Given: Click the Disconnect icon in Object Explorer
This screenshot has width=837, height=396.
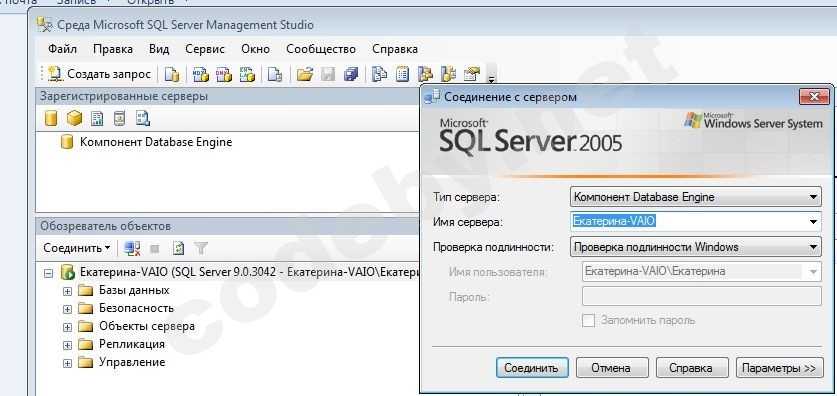Looking at the screenshot, I should click(x=132, y=248).
